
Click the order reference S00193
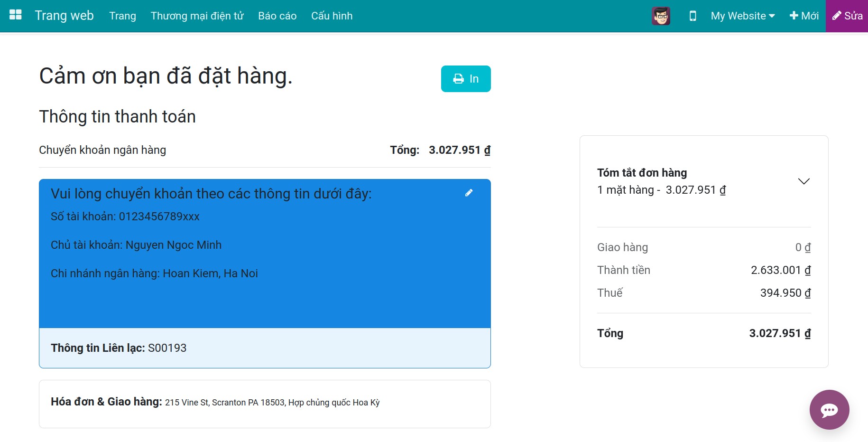click(167, 348)
